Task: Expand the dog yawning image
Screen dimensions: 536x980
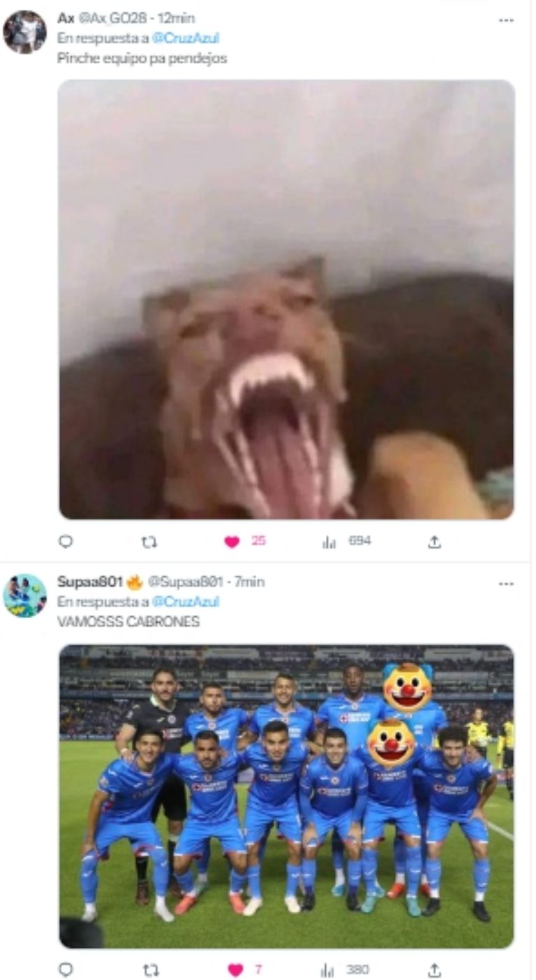Action: [286, 300]
